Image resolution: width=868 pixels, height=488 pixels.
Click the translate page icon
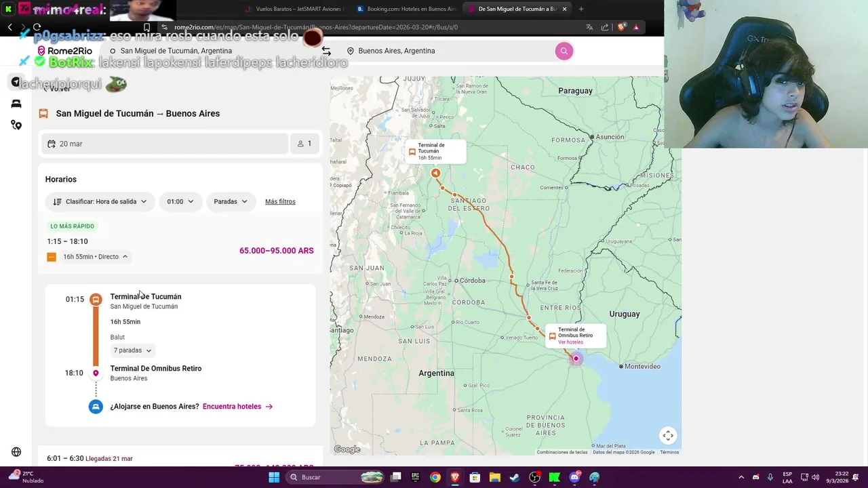coord(589,27)
